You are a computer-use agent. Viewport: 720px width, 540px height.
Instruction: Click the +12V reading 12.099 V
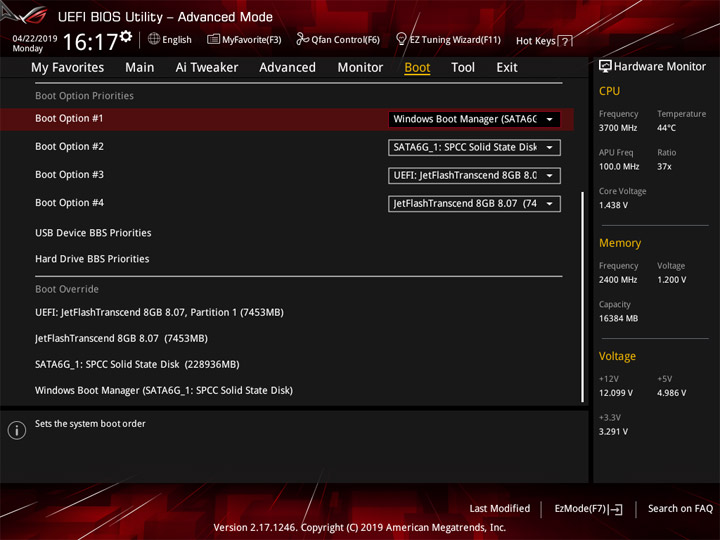(x=615, y=393)
